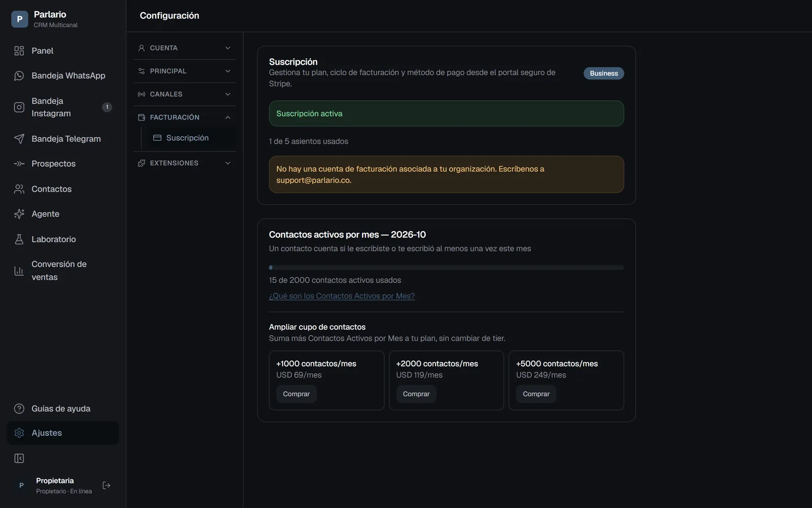This screenshot has height=508, width=812.
Task: Click the Prospectos funnel icon
Action: click(x=19, y=164)
